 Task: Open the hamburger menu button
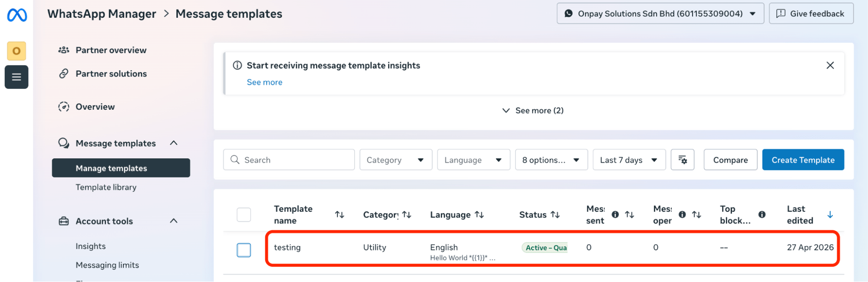(x=17, y=77)
